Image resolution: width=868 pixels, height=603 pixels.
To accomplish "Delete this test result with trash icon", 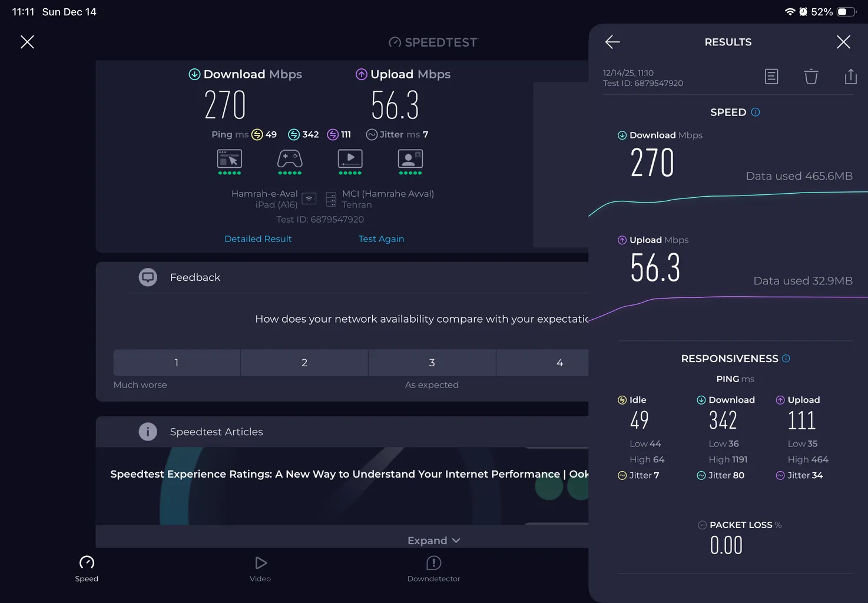I will click(811, 77).
